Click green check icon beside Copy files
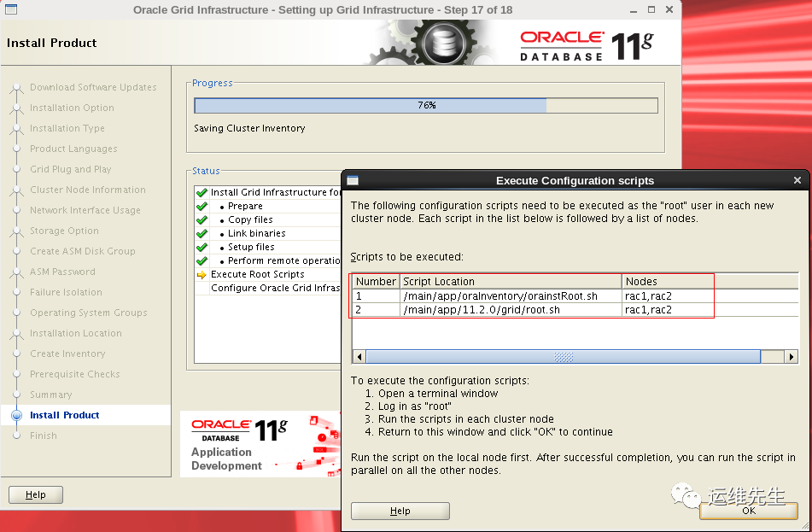Viewport: 812px width, 532px height. tap(202, 219)
